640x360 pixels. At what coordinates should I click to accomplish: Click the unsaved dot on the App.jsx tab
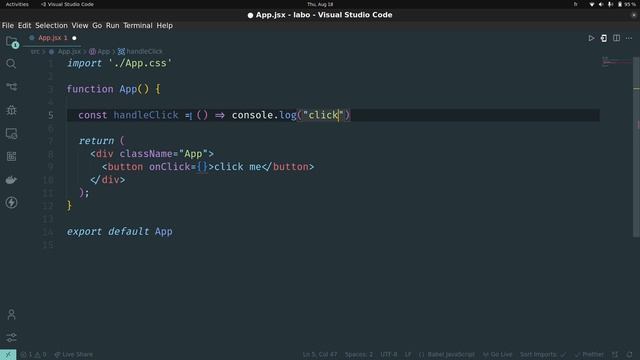click(x=74, y=38)
